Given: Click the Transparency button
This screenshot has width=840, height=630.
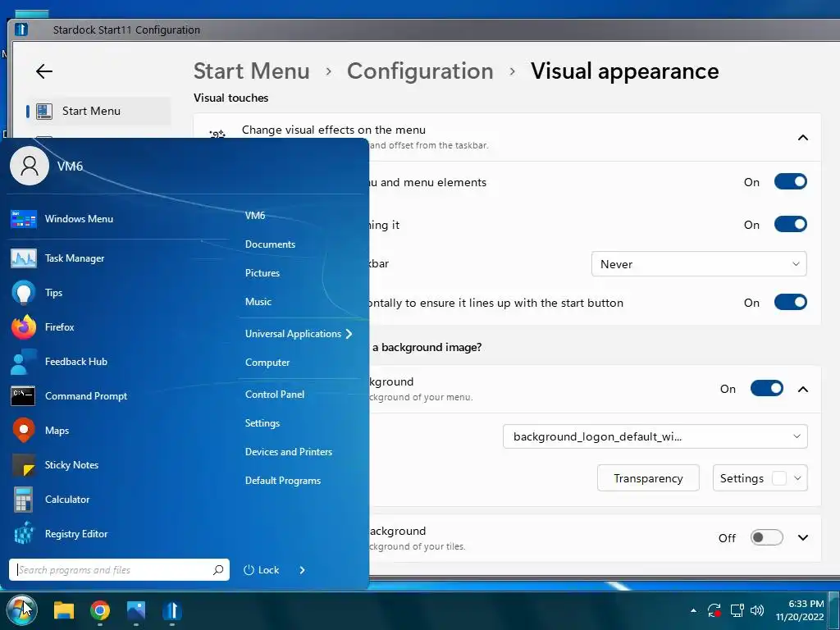Looking at the screenshot, I should [x=648, y=478].
